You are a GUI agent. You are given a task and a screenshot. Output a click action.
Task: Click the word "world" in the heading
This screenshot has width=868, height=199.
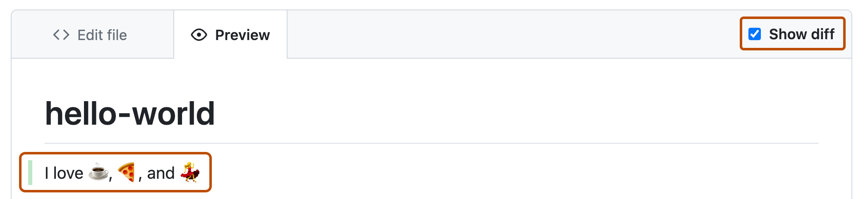(x=173, y=114)
